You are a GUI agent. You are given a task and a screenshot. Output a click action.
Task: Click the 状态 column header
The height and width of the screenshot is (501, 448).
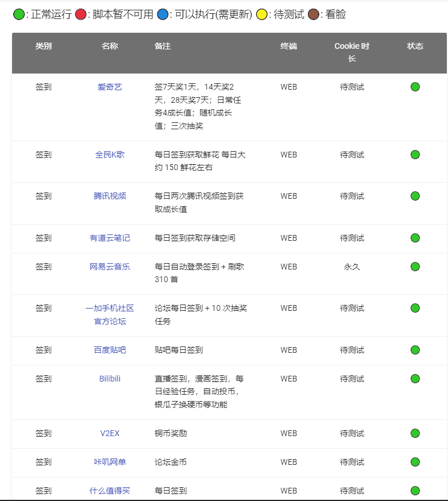coord(415,46)
